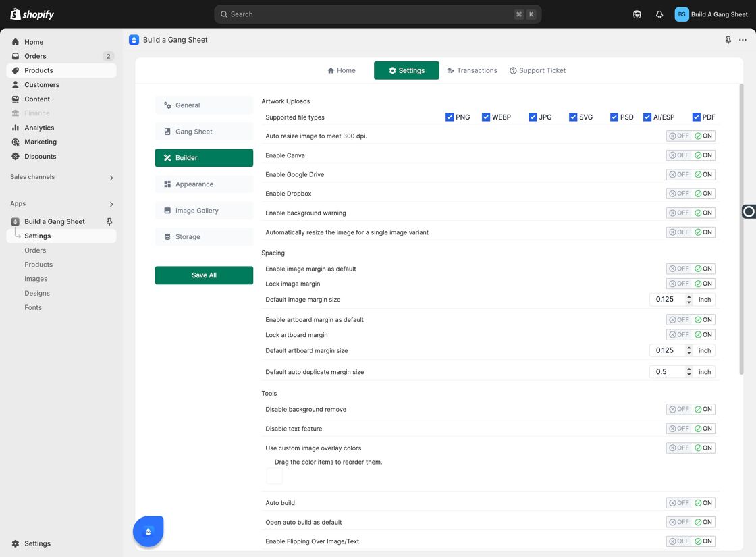This screenshot has width=756, height=557.
Task: Turn ON Auto build
Action: 703,503
